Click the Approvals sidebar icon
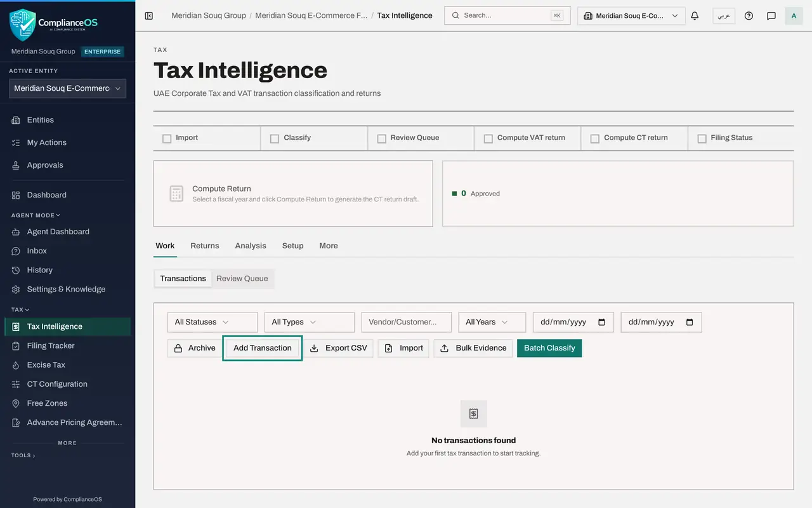This screenshot has height=508, width=812. tap(16, 165)
